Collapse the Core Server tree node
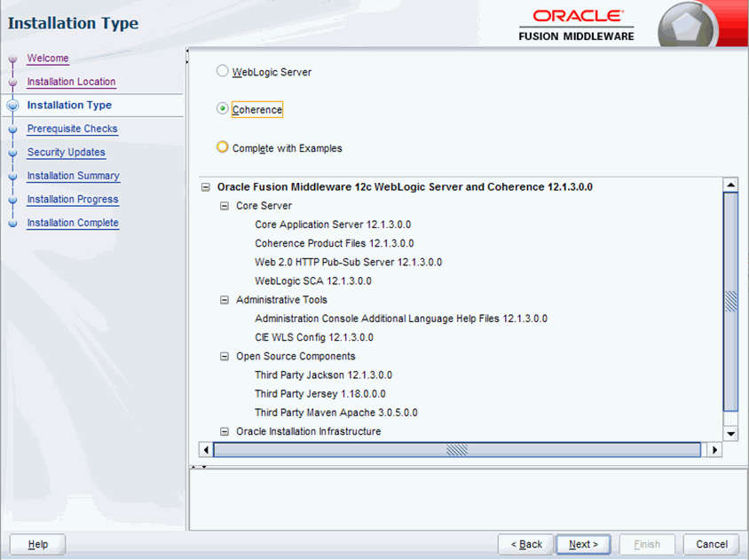This screenshot has width=749, height=560. tap(225, 206)
